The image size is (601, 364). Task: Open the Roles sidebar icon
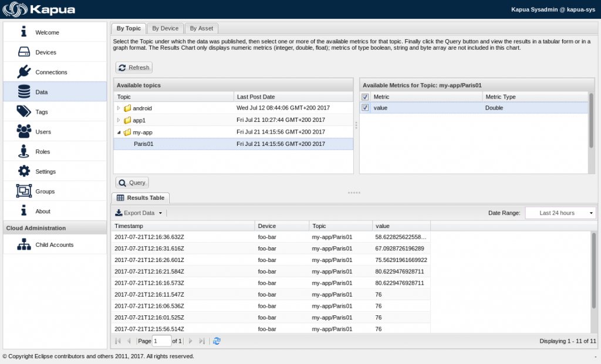23,151
